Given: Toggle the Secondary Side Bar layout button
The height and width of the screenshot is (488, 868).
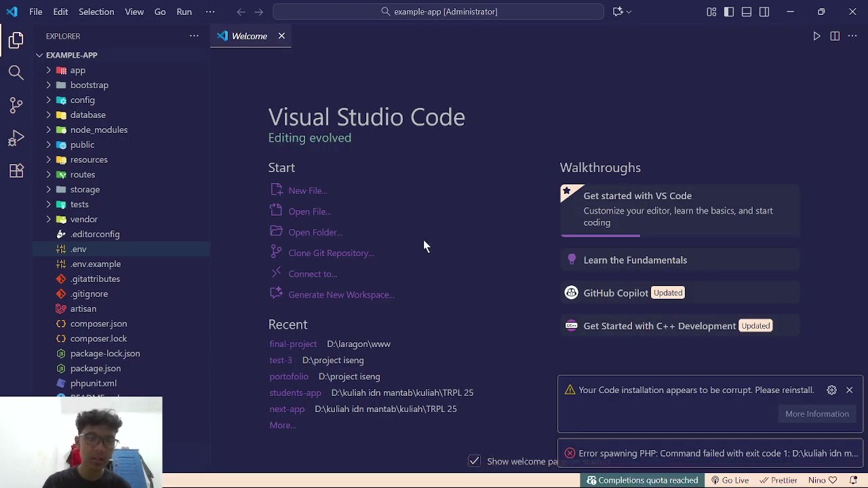Looking at the screenshot, I should pyautogui.click(x=764, y=12).
